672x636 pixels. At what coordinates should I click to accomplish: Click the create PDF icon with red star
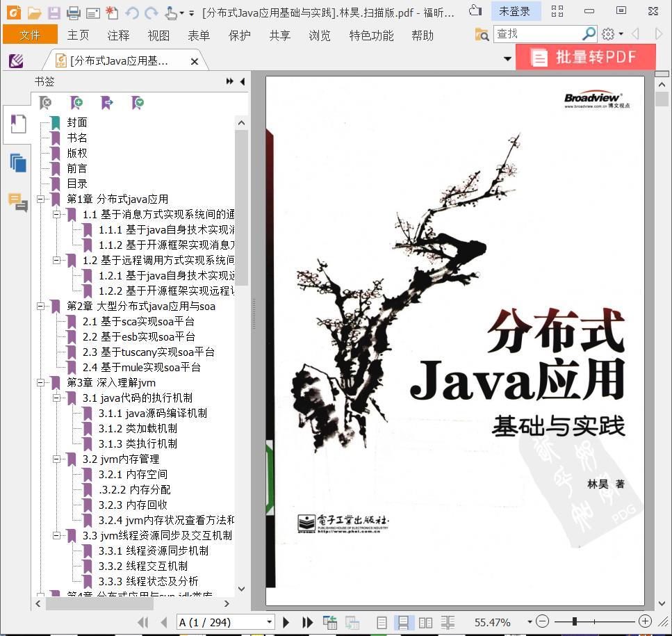tap(112, 13)
